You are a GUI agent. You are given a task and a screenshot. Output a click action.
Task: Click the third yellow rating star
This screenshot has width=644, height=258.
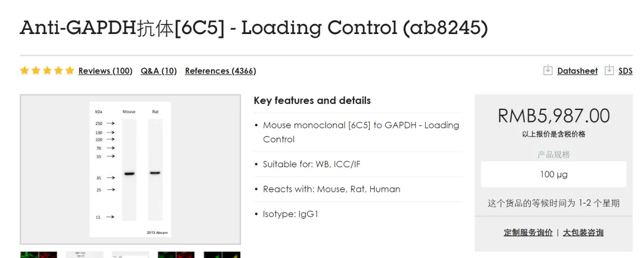coord(47,70)
